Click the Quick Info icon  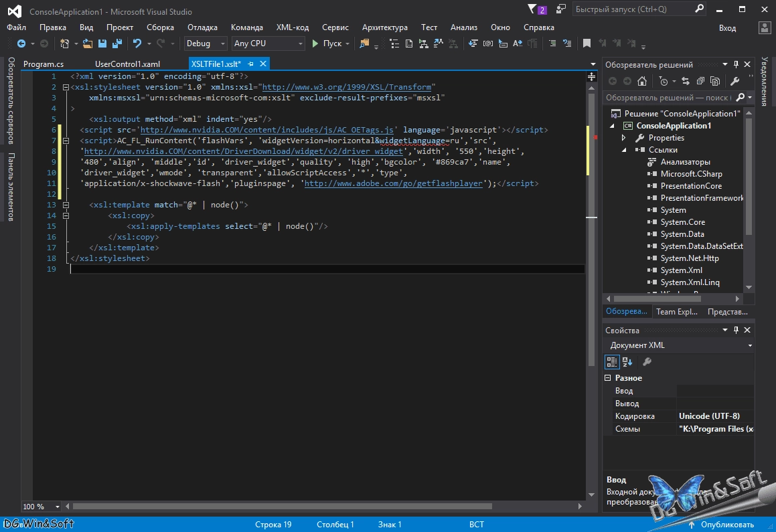pos(503,43)
